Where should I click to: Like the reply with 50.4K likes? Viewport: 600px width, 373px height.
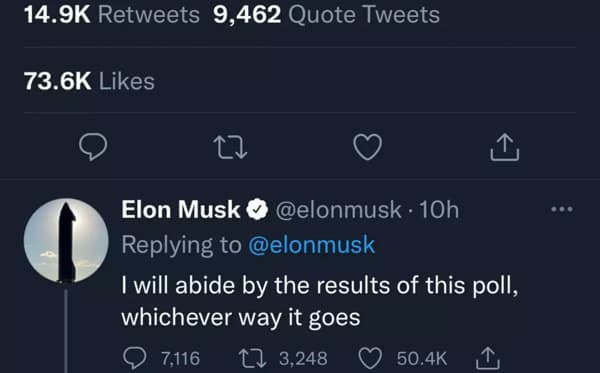click(403, 358)
